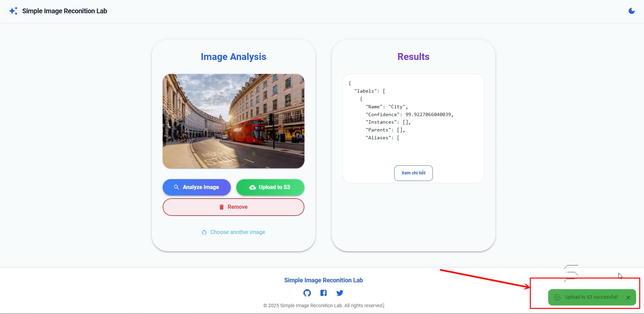Click the "Name": "City" line in results
Image resolution: width=644 pixels, height=314 pixels.
(x=387, y=107)
